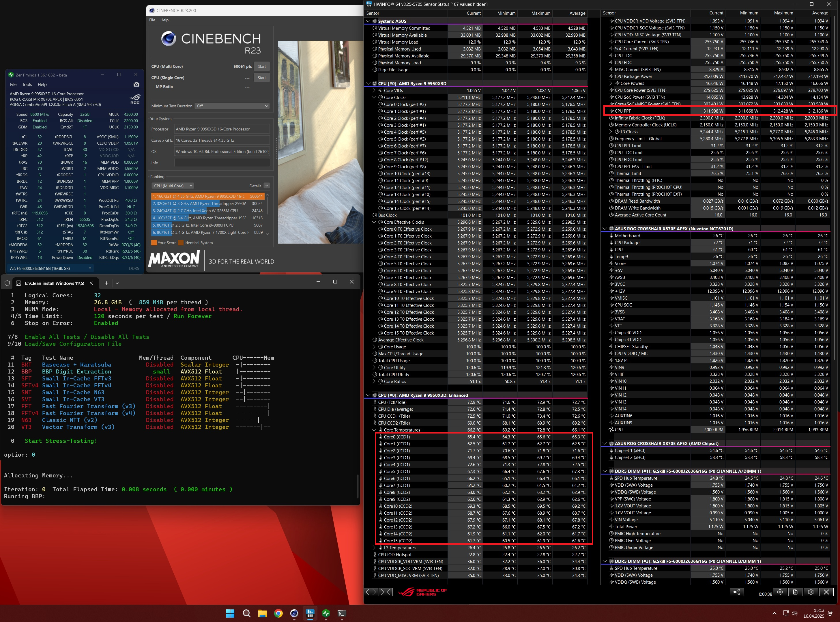The image size is (840, 622).
Task: Start the CPU Single Core test
Action: pyautogui.click(x=261, y=78)
